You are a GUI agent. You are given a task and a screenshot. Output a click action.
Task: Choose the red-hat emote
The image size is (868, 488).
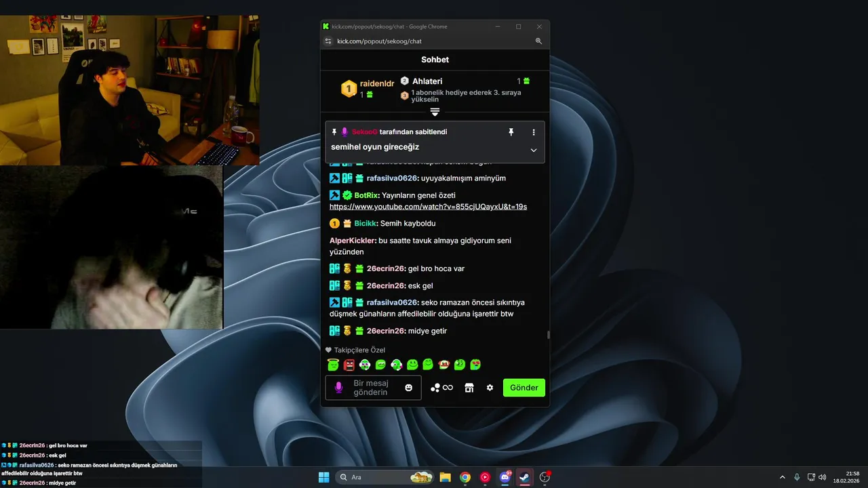click(444, 365)
